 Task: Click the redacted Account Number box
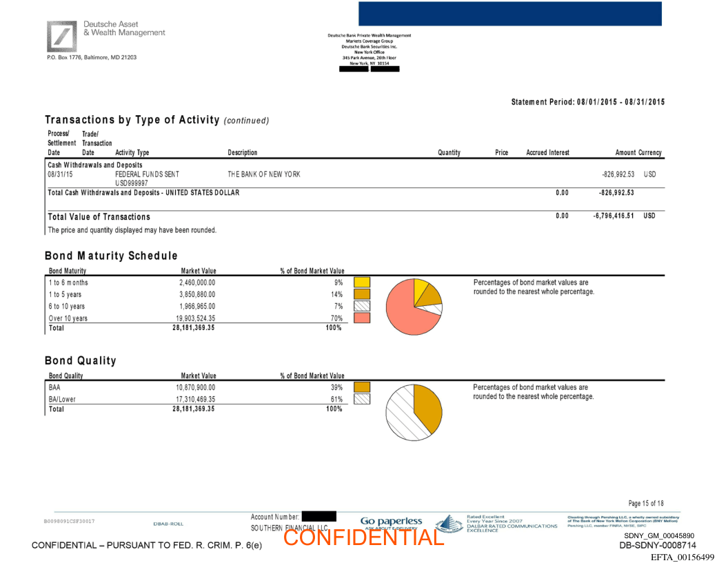(x=318, y=516)
